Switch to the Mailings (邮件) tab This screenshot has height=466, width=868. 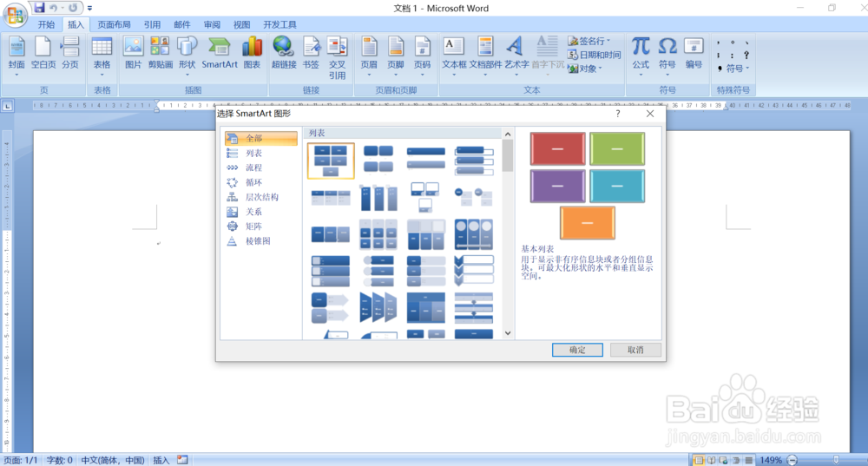[x=182, y=24]
